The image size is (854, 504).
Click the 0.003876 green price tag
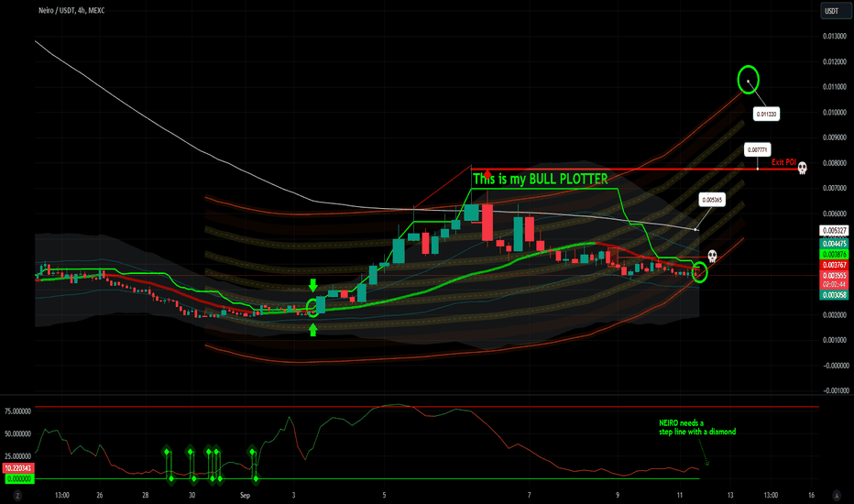pos(834,255)
